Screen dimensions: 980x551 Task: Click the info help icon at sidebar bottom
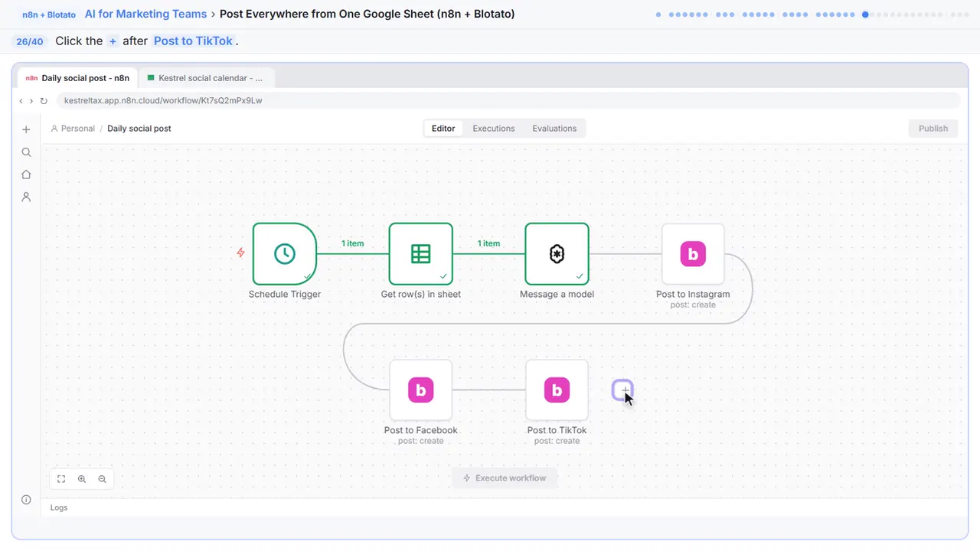pyautogui.click(x=26, y=500)
